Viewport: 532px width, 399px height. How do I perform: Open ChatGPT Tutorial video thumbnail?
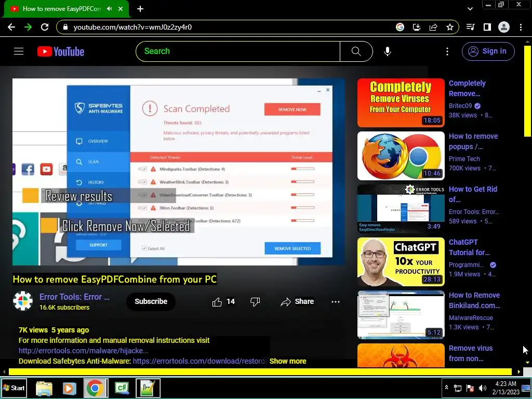[401, 262]
